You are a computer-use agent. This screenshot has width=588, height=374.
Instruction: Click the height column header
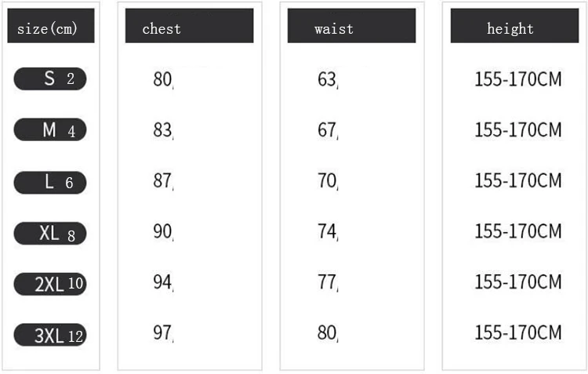(x=513, y=28)
